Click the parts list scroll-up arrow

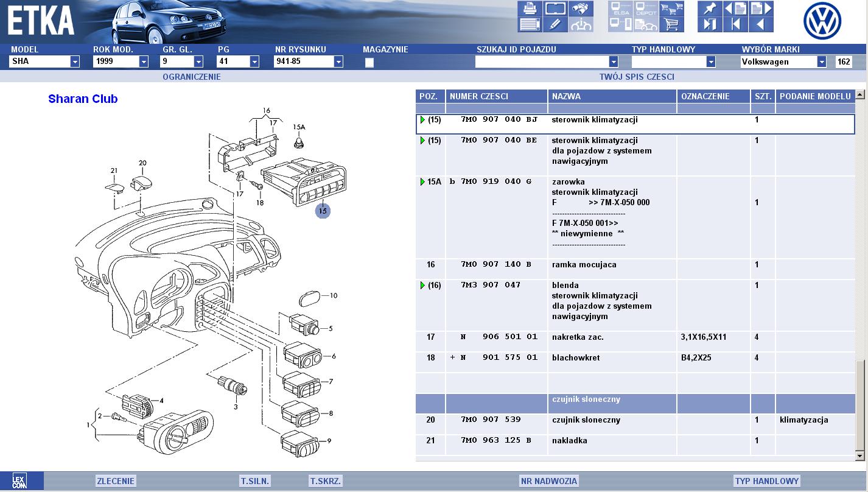(860, 95)
